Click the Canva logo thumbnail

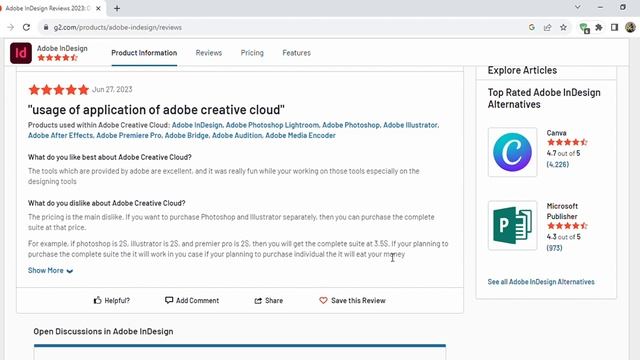[512, 152]
